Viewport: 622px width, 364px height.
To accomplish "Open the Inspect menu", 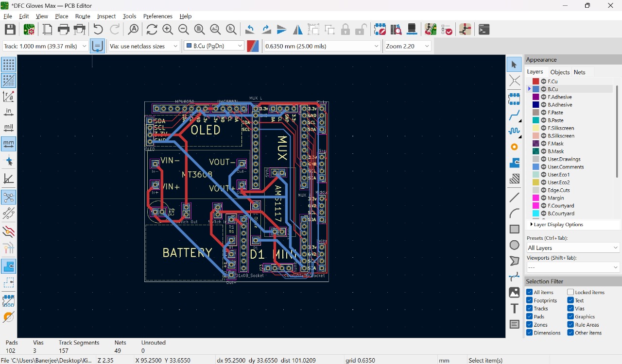I will [x=106, y=16].
